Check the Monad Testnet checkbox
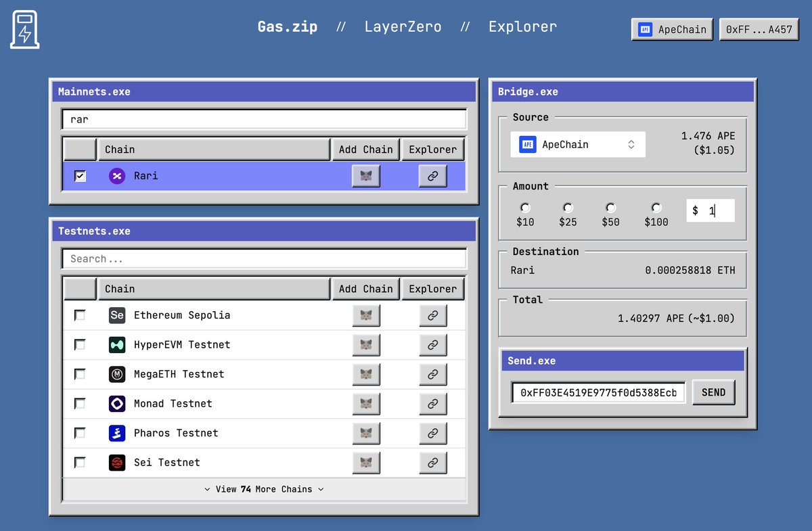The width and height of the screenshot is (812, 531). click(80, 404)
